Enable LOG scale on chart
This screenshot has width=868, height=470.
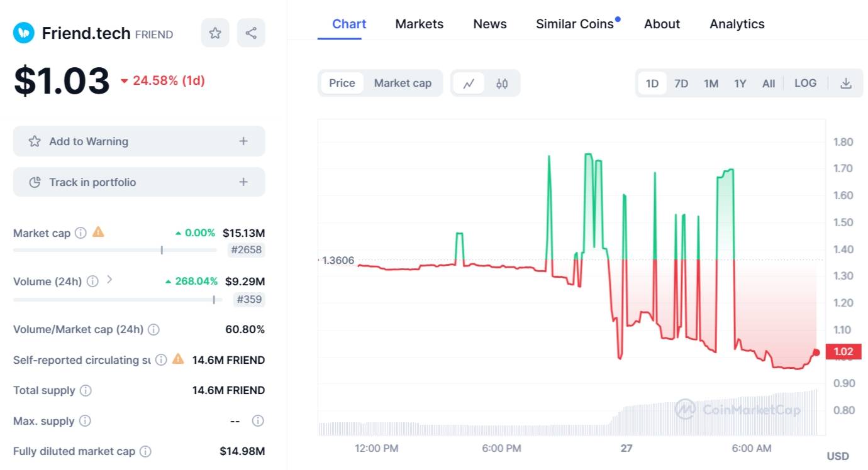(x=805, y=83)
